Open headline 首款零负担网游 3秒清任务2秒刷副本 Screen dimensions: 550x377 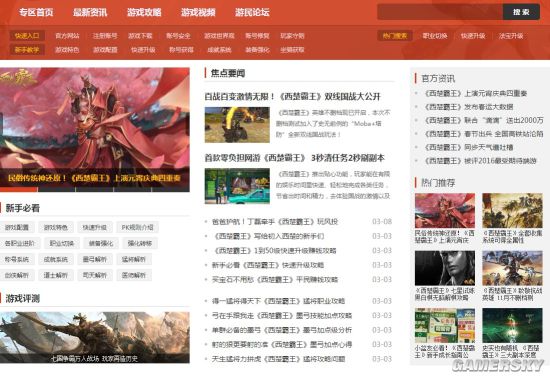pyautogui.click(x=295, y=158)
